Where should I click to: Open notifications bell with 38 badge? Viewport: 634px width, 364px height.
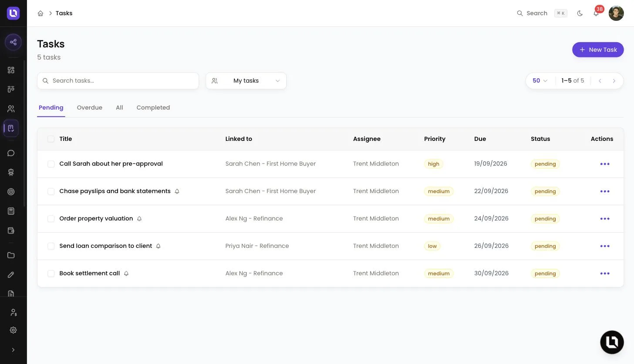point(596,13)
